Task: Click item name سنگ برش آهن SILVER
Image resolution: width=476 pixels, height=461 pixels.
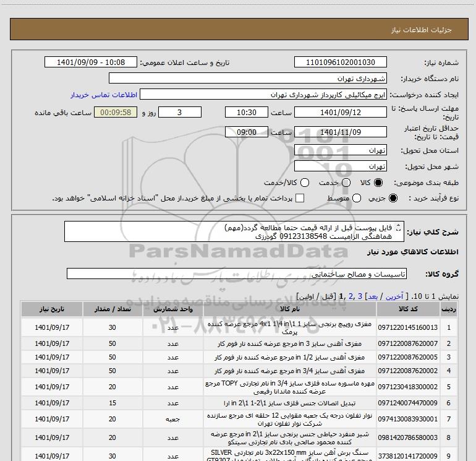Action: [289, 456]
